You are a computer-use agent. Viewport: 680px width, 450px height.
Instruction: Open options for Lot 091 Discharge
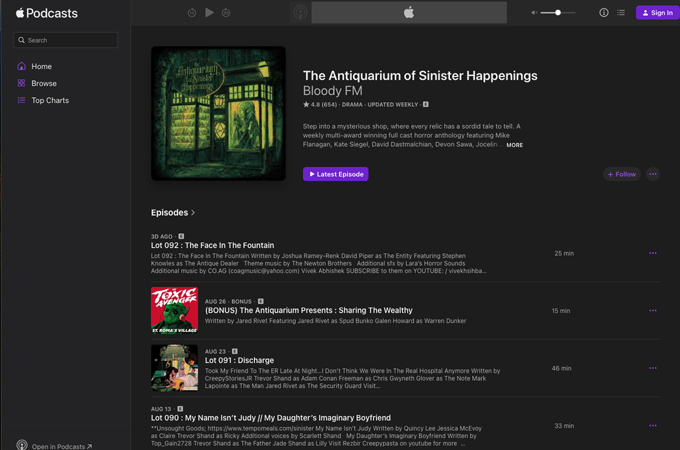(653, 368)
